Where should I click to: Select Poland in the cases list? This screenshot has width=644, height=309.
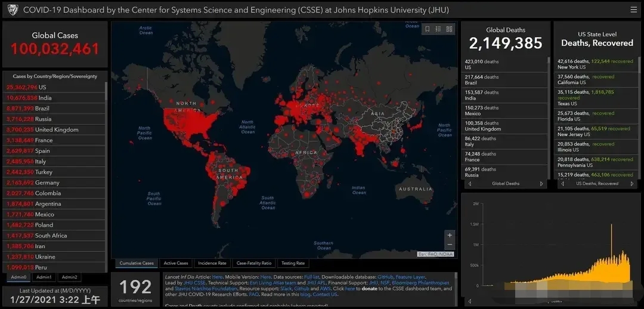coord(54,225)
